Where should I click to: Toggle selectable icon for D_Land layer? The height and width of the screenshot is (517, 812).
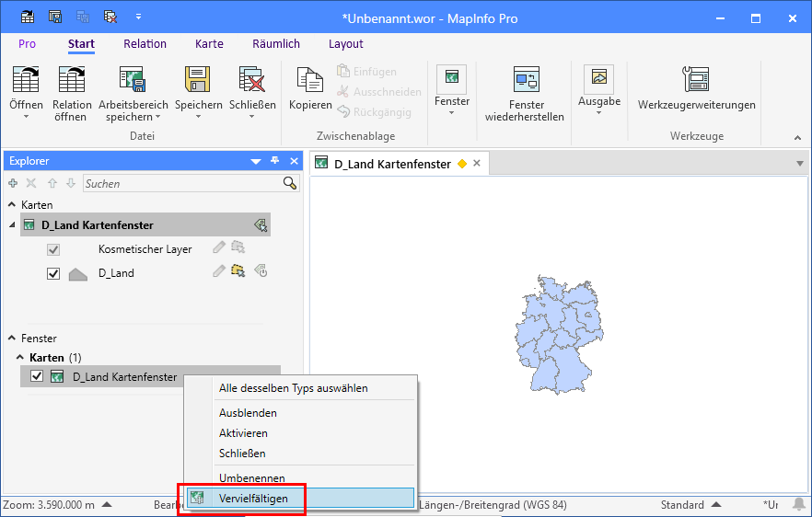(238, 270)
